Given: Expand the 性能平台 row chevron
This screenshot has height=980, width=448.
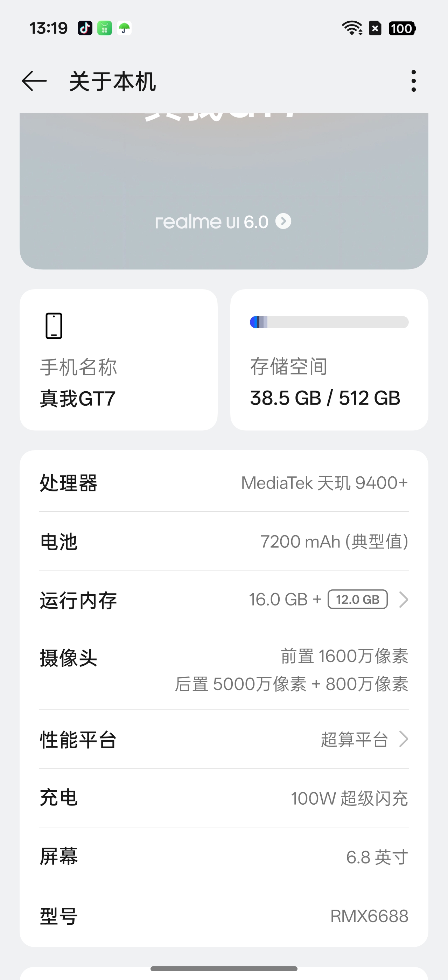Looking at the screenshot, I should pos(404,739).
